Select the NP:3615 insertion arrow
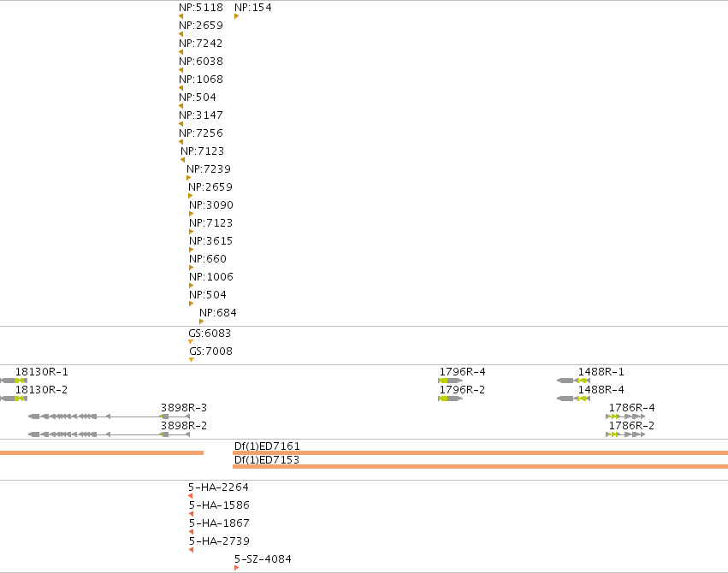The image size is (728, 573). (192, 250)
